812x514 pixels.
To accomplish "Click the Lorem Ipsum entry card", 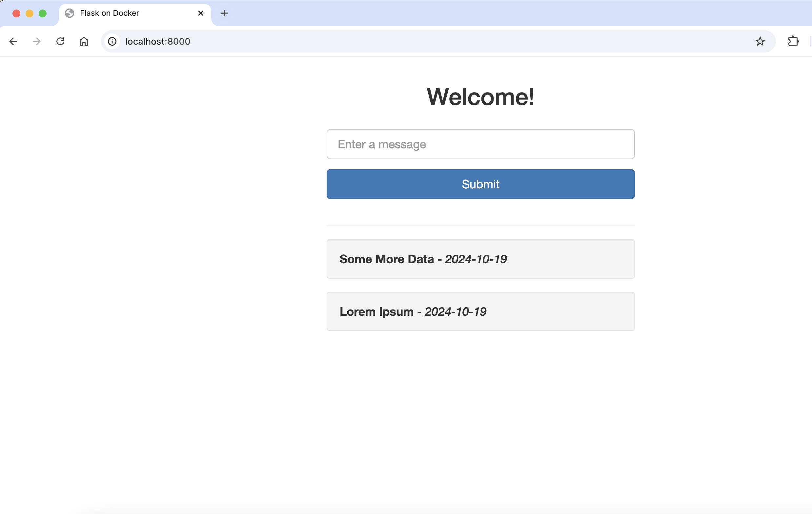I will point(480,311).
